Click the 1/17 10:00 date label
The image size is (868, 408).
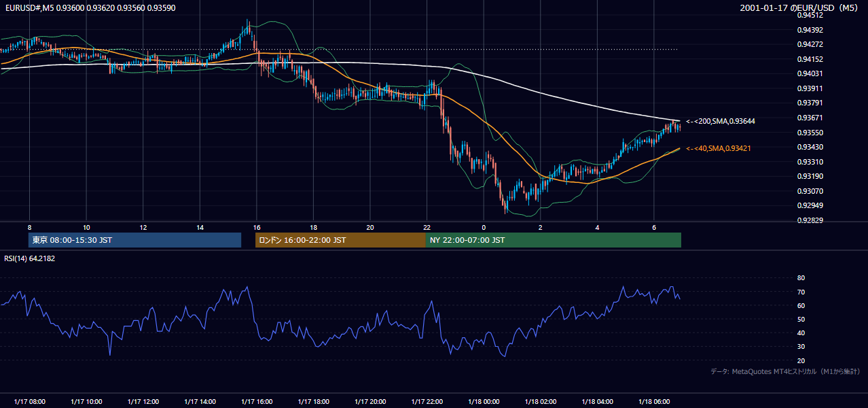click(x=86, y=401)
